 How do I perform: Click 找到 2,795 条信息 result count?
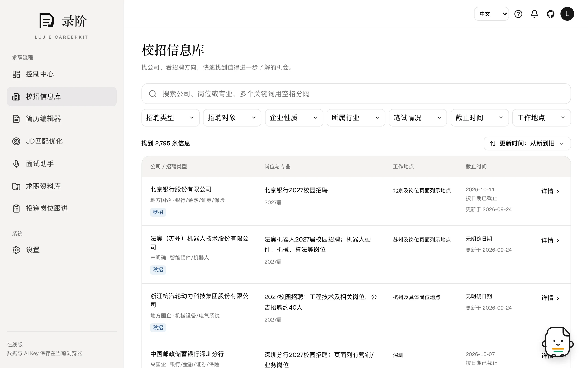[166, 143]
